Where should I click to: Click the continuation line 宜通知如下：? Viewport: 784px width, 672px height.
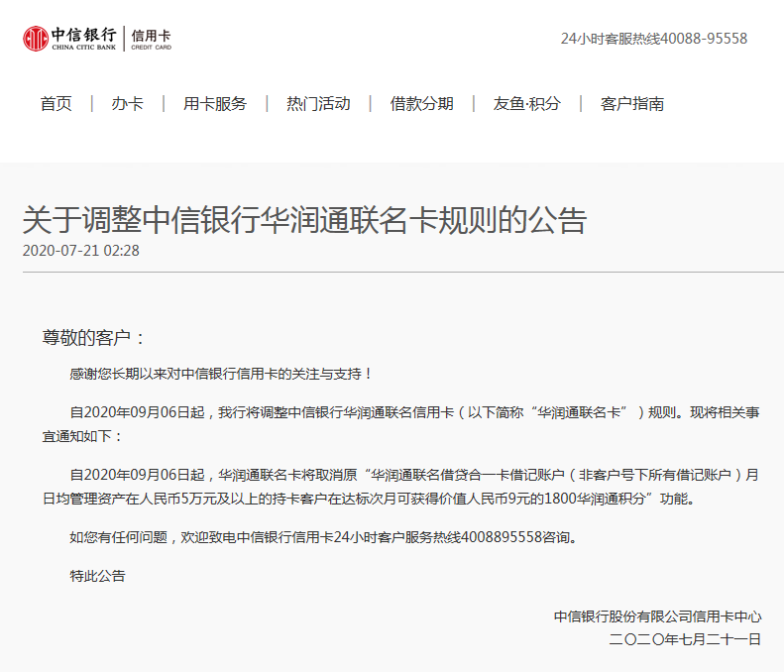[x=82, y=436]
